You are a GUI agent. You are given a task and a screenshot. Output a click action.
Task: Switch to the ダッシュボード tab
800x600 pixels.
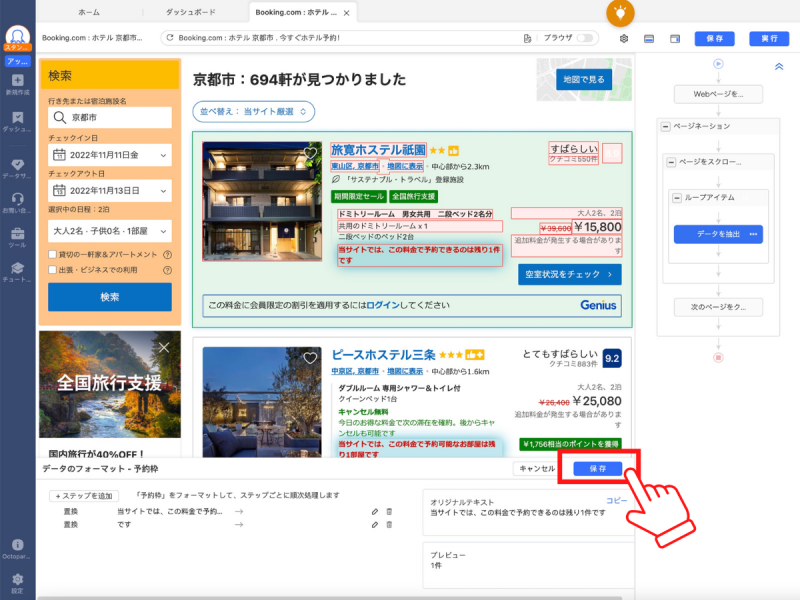191,12
